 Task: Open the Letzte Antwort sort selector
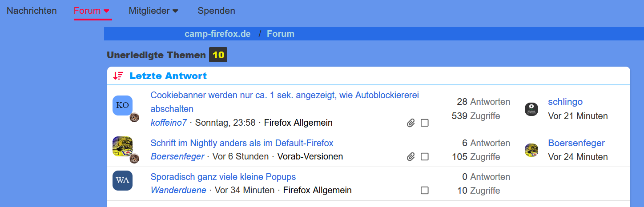168,76
